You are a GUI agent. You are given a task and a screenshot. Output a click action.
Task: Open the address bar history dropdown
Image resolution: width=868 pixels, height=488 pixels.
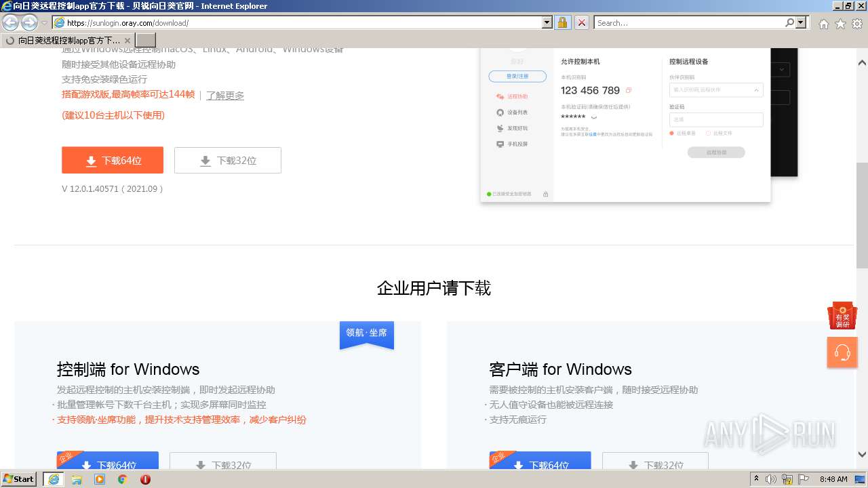click(x=547, y=22)
